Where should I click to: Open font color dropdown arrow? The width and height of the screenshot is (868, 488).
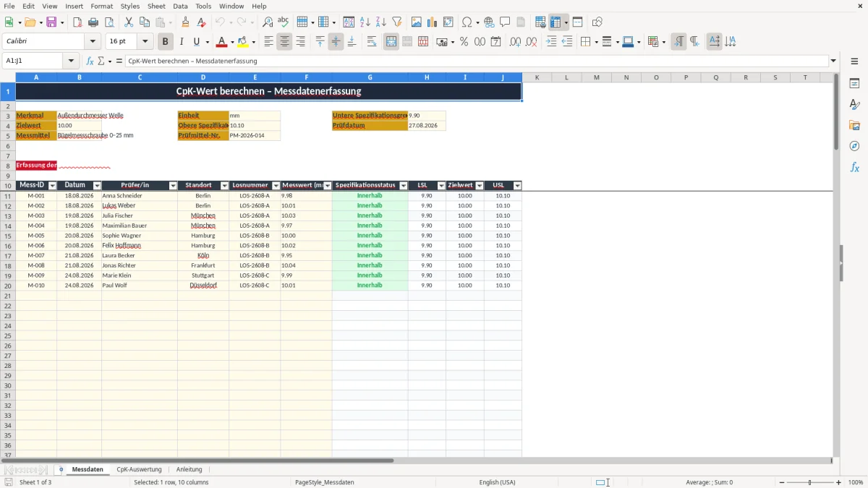[232, 42]
